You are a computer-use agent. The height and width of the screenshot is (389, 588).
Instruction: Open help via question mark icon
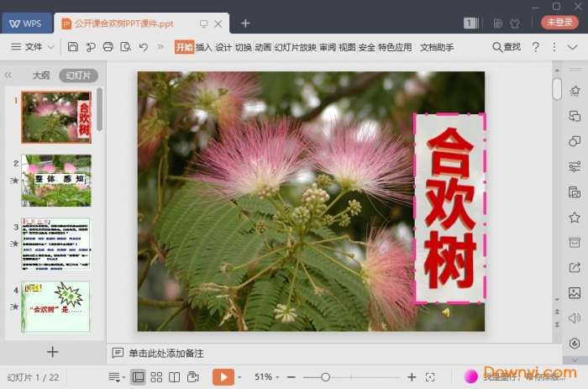coord(536,47)
